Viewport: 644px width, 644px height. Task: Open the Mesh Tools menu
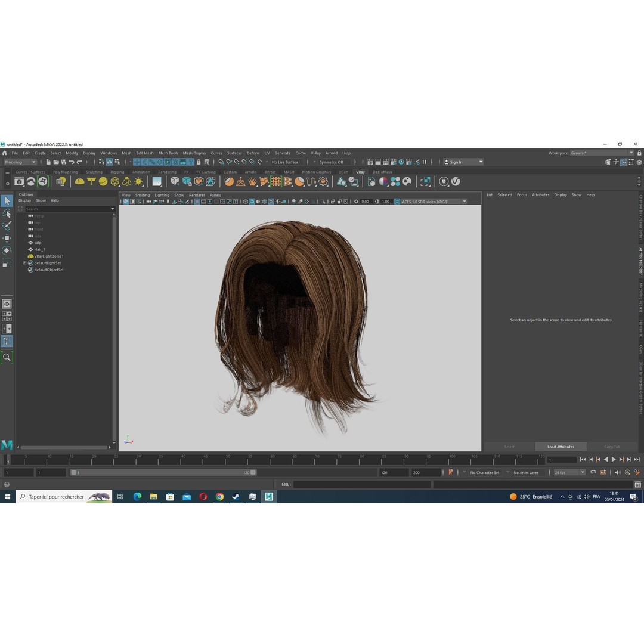click(x=168, y=153)
